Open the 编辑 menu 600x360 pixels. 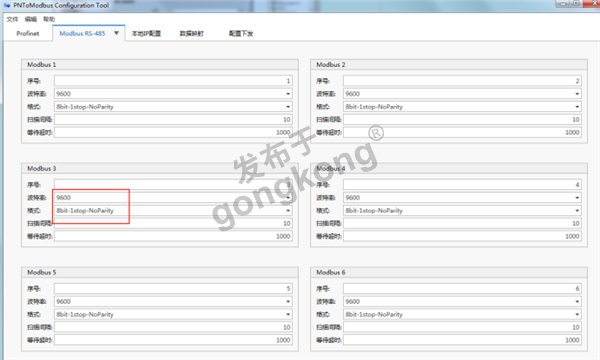tap(31, 19)
